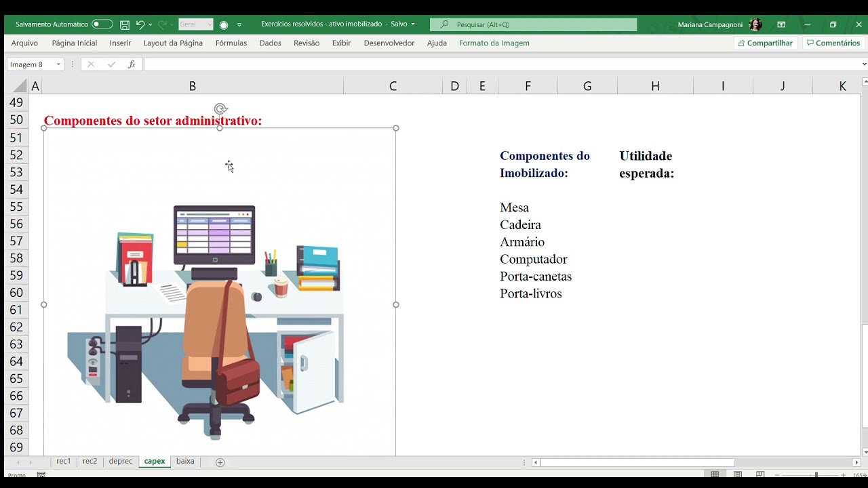Click the macro record status icon

(41, 475)
